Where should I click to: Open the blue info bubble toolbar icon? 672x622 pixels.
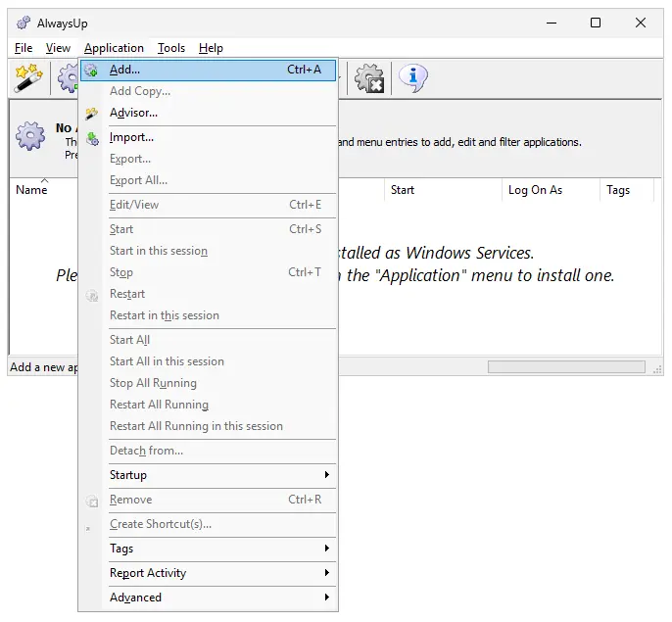point(413,77)
